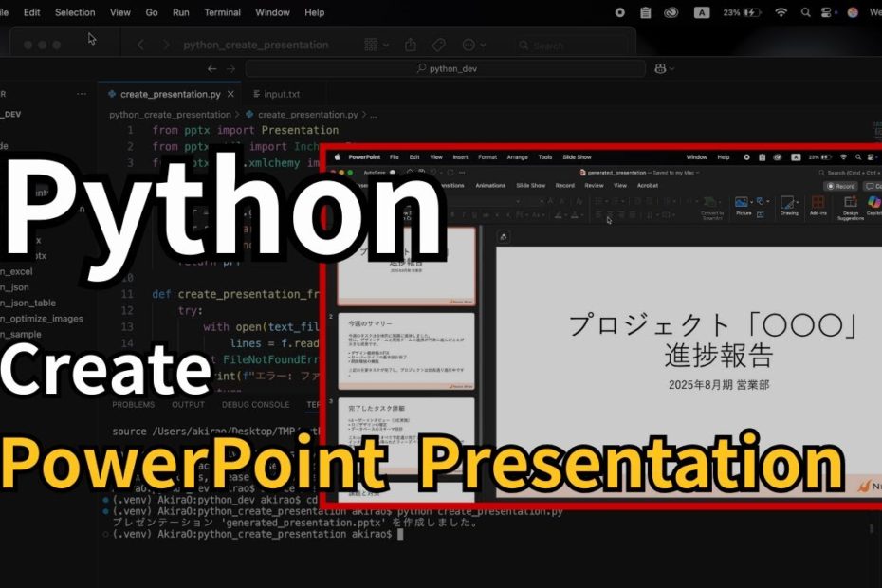Click the Add-ins icon in ribbon

[x=818, y=203]
